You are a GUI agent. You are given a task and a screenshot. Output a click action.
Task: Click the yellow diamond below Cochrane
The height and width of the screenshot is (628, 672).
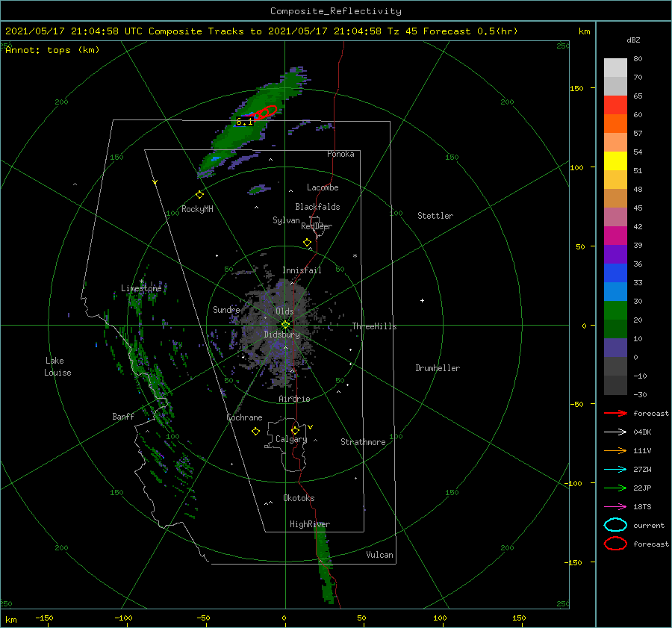pos(255,432)
